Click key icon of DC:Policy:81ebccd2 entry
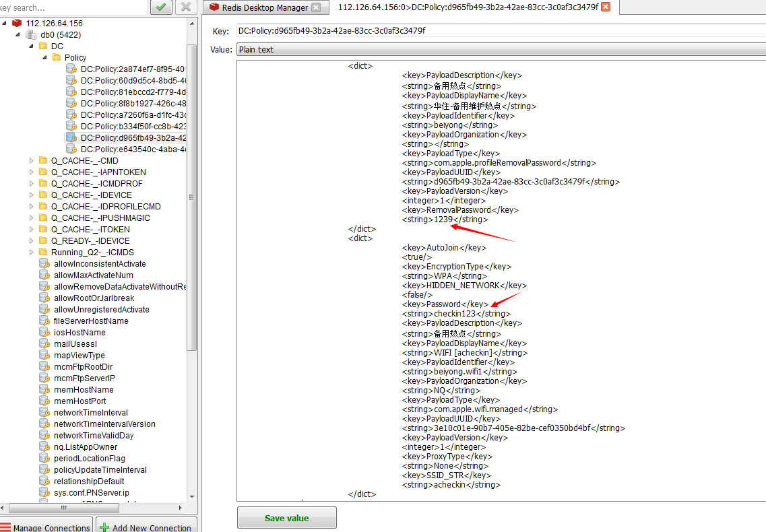The height and width of the screenshot is (532, 766). [x=71, y=92]
